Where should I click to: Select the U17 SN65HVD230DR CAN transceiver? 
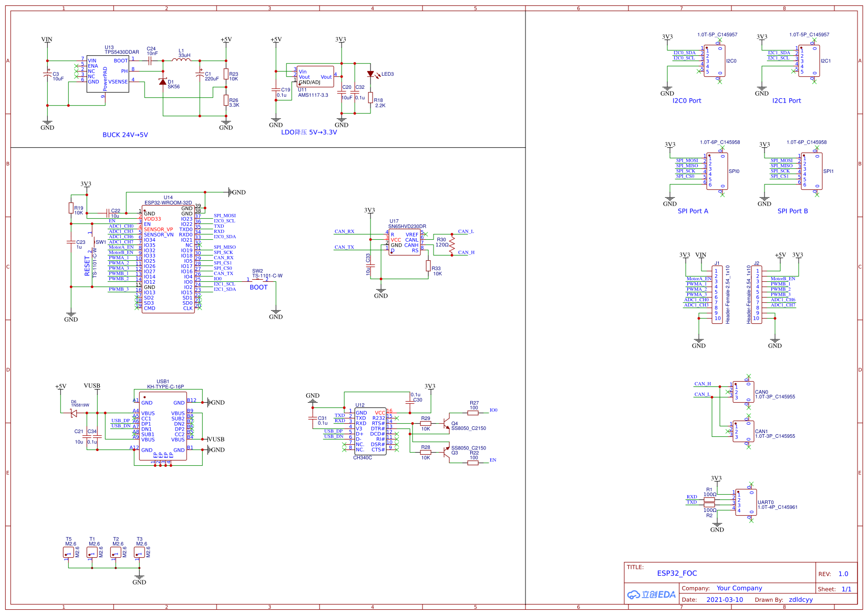[x=405, y=242]
